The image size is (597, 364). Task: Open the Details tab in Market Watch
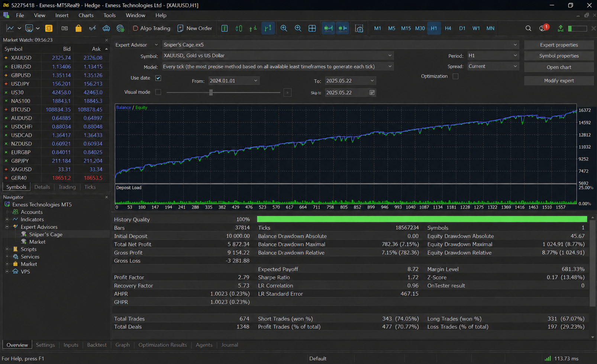click(42, 187)
